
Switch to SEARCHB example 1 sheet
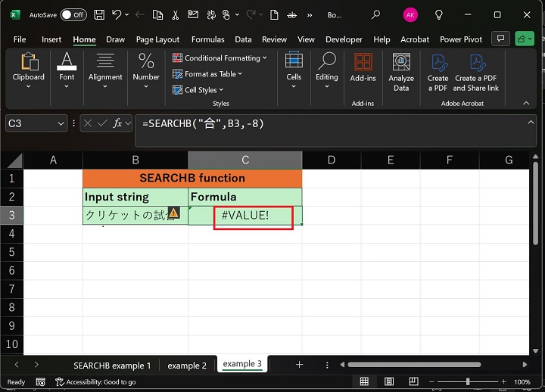[x=112, y=365]
